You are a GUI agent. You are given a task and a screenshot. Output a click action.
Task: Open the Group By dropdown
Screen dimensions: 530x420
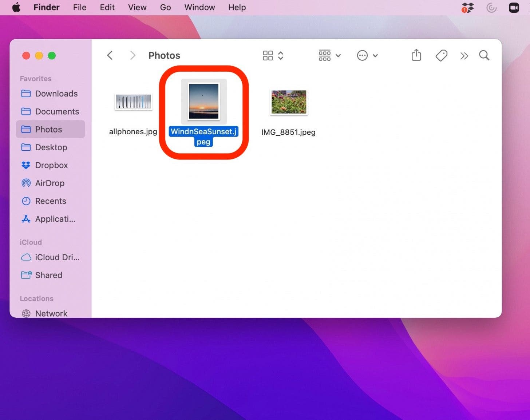329,55
